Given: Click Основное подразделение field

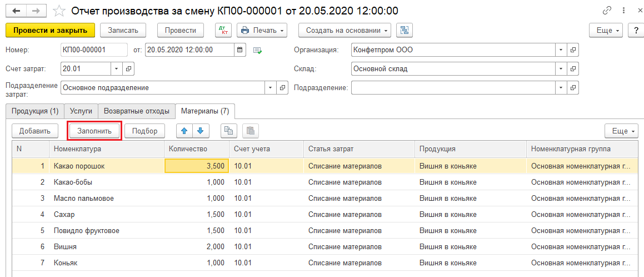Looking at the screenshot, I should tap(163, 87).
